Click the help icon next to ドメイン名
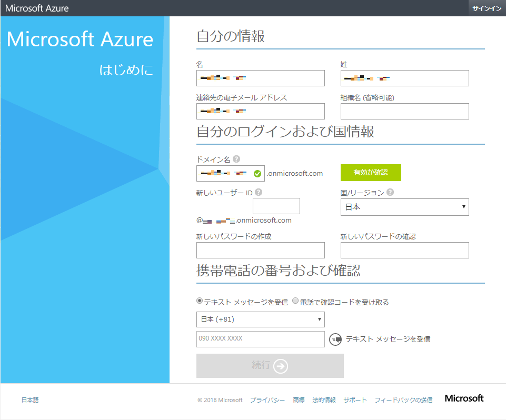This screenshot has width=506, height=420. pyautogui.click(x=236, y=159)
